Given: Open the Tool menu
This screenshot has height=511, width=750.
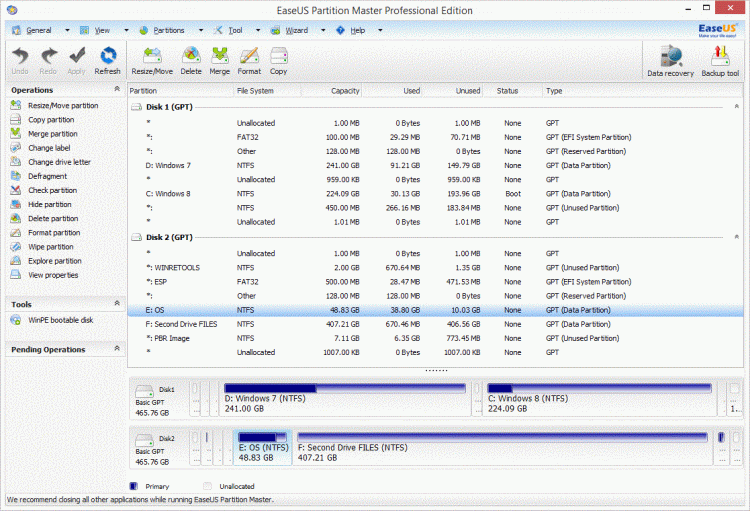Looking at the screenshot, I should pyautogui.click(x=235, y=30).
